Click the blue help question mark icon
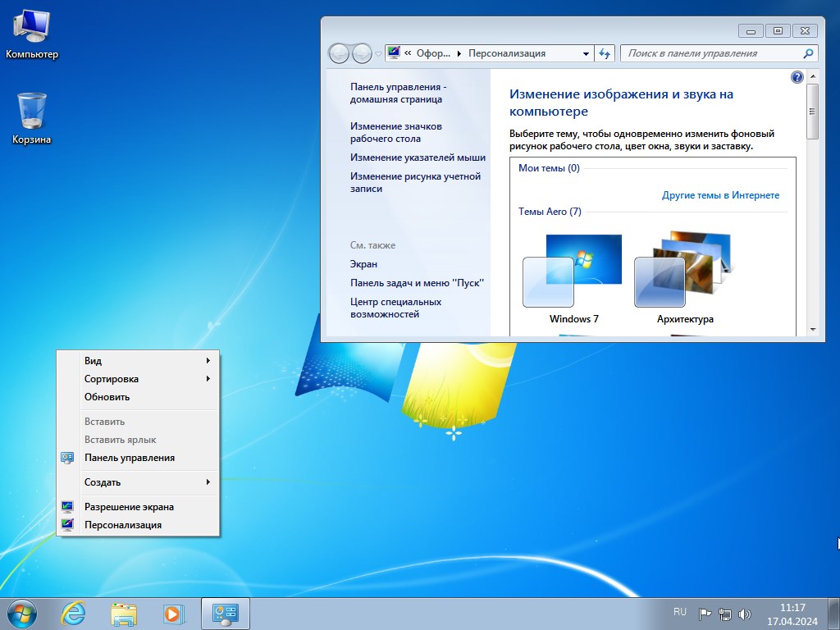Screen dimensions: 840x630 (x=797, y=77)
